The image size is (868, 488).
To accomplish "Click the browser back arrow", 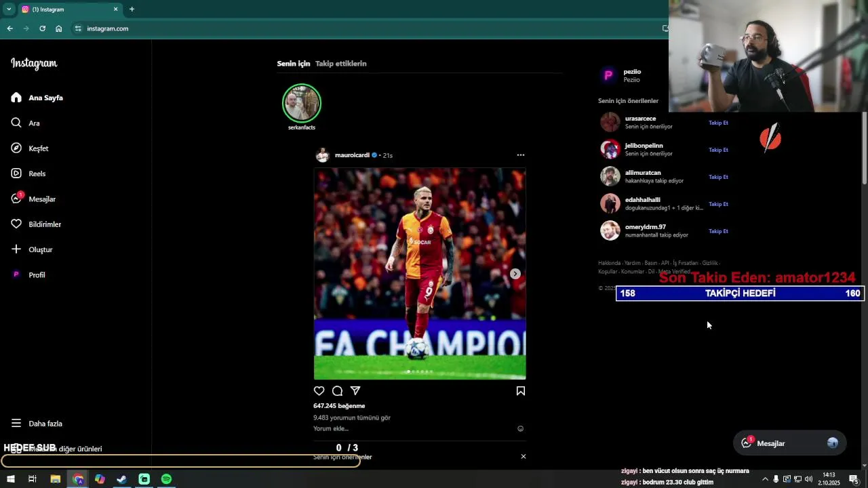I will tap(9, 28).
